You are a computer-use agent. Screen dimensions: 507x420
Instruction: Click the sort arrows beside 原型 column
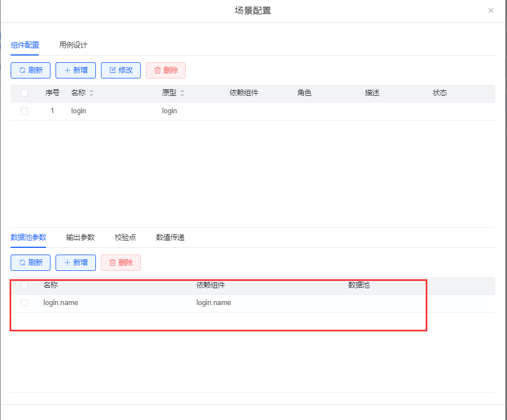click(x=182, y=93)
